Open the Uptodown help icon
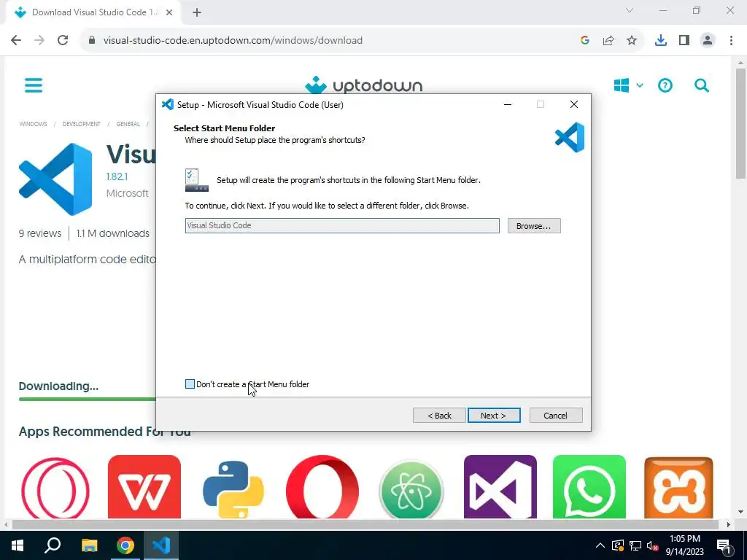This screenshot has width=747, height=560. coord(665,86)
